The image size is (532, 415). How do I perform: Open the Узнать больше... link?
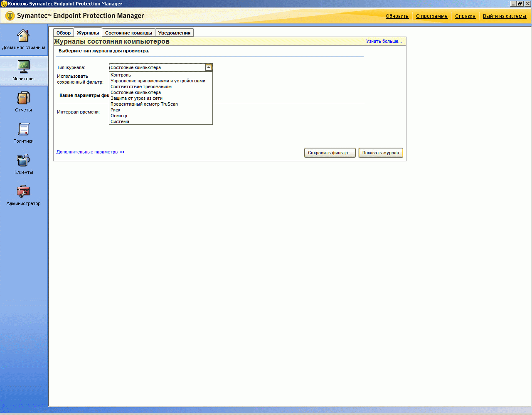(x=384, y=41)
